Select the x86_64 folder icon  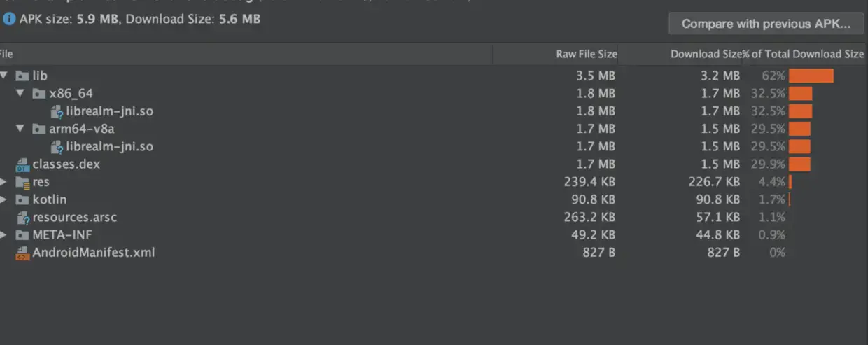[x=39, y=93]
